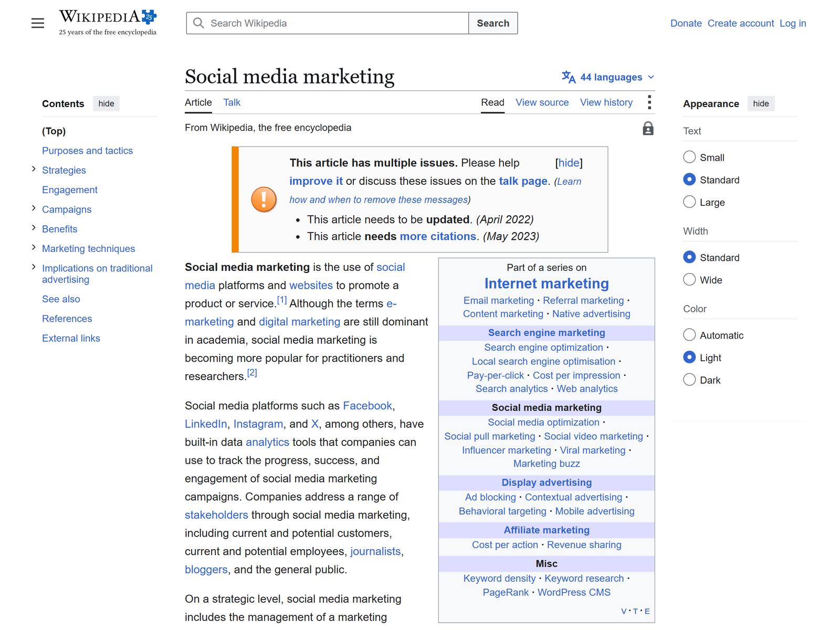Select Standard text size
The width and height of the screenshot is (840, 630).
(x=689, y=180)
